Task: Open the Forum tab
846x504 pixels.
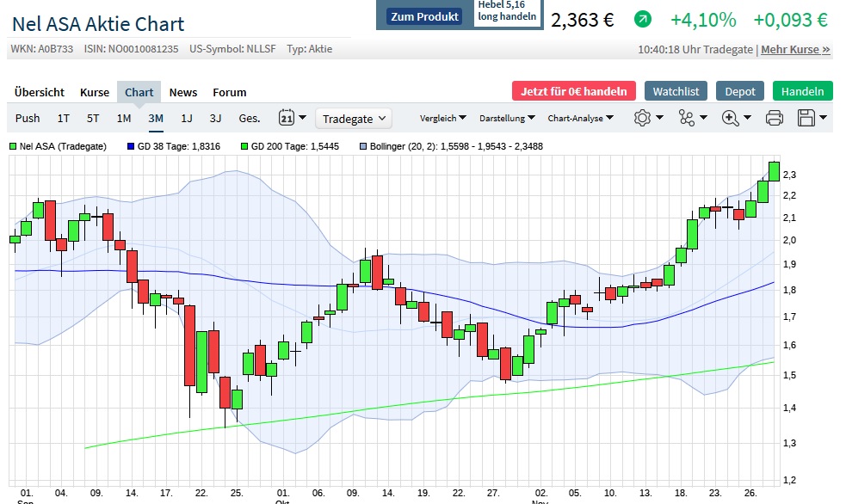Action: point(229,92)
